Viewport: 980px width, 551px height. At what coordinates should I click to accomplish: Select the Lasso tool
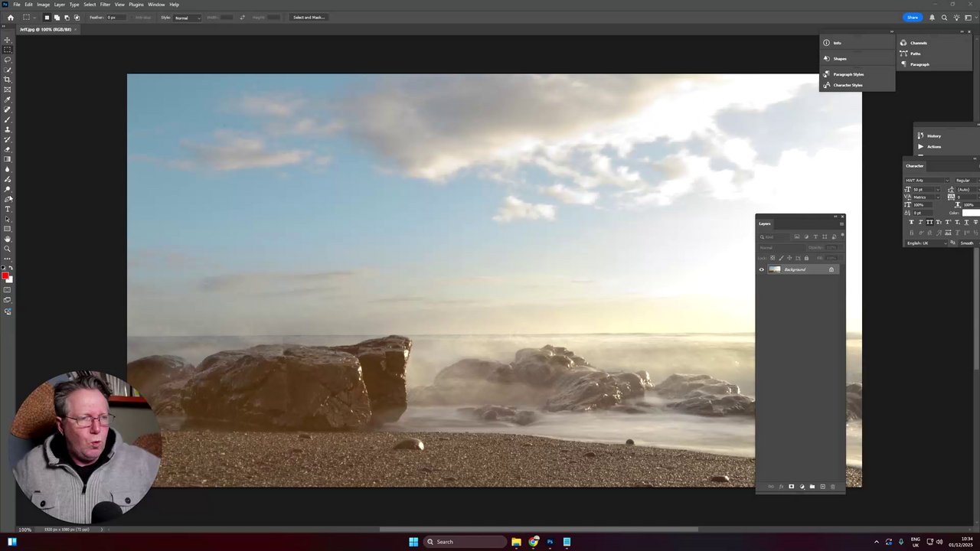pos(8,60)
